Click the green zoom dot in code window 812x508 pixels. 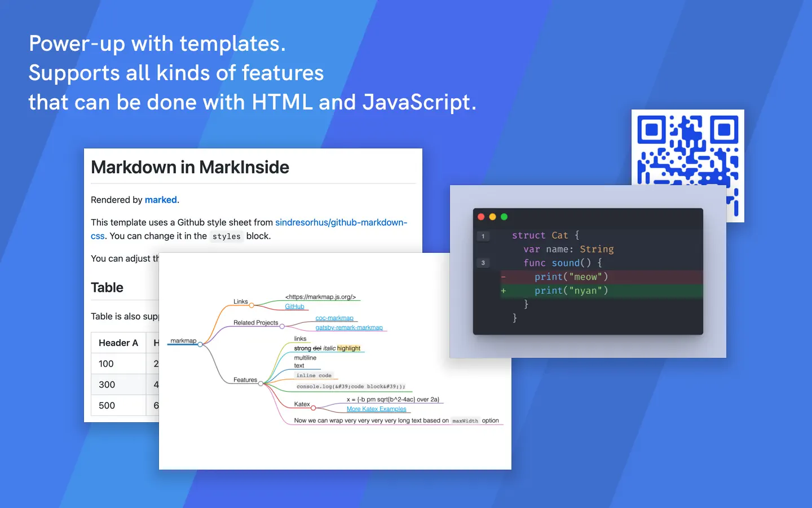click(504, 217)
